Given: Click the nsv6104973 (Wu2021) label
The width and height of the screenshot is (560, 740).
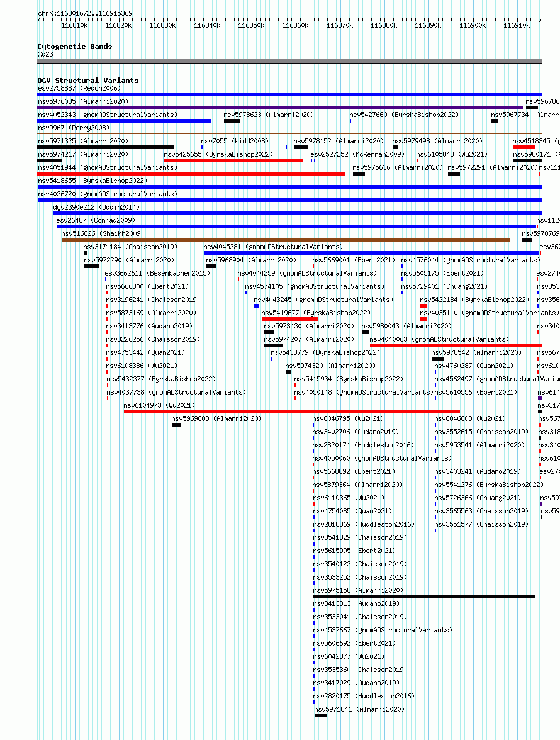Looking at the screenshot, I should pos(159,405).
